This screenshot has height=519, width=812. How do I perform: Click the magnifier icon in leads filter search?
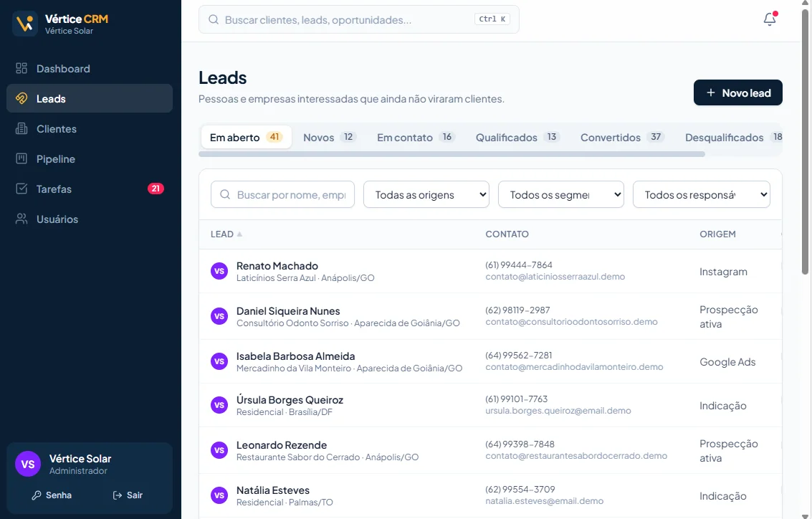point(225,194)
